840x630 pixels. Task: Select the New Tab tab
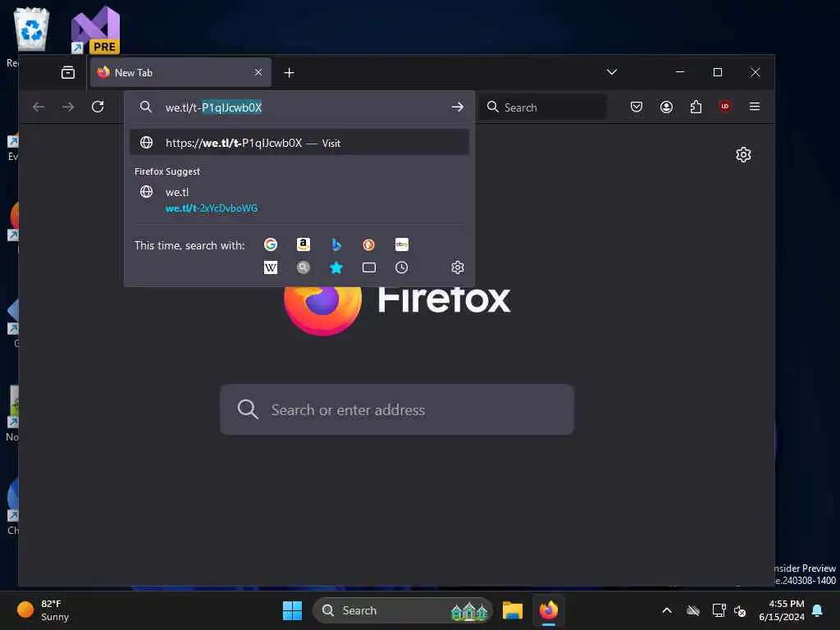point(180,72)
